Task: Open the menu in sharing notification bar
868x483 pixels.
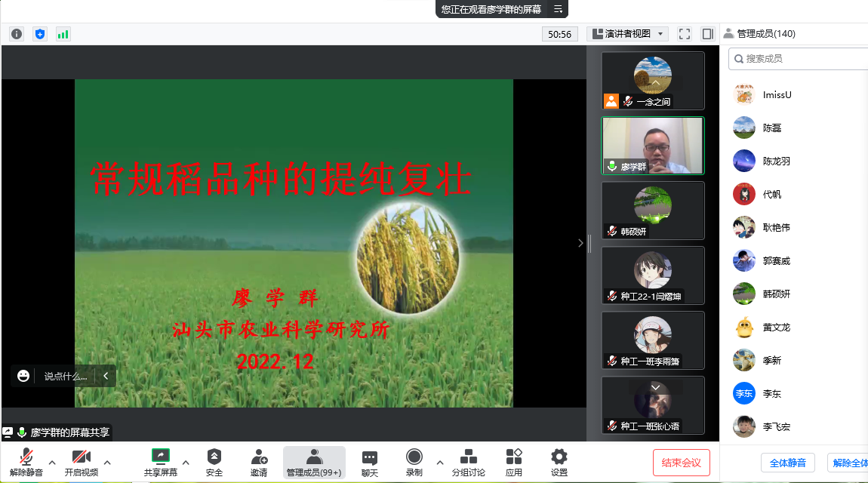Action: [x=558, y=9]
